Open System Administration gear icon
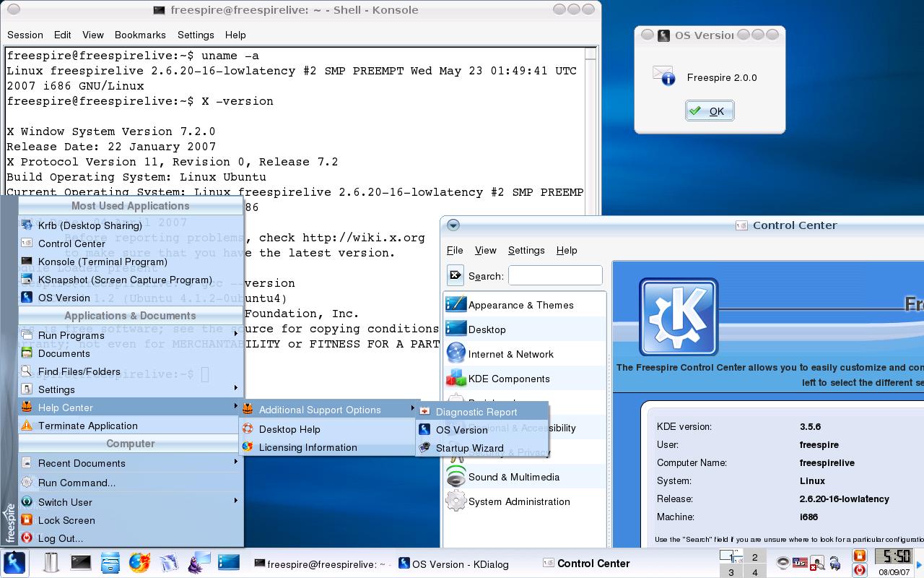924x578 pixels. pos(456,501)
